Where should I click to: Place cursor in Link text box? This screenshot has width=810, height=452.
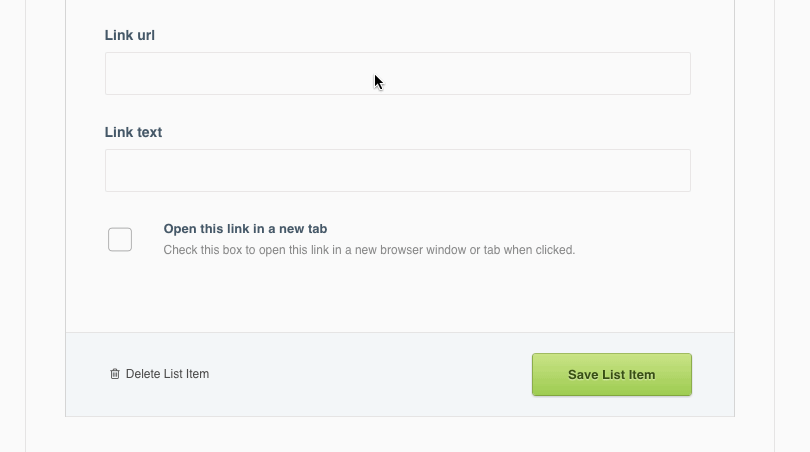tap(397, 171)
